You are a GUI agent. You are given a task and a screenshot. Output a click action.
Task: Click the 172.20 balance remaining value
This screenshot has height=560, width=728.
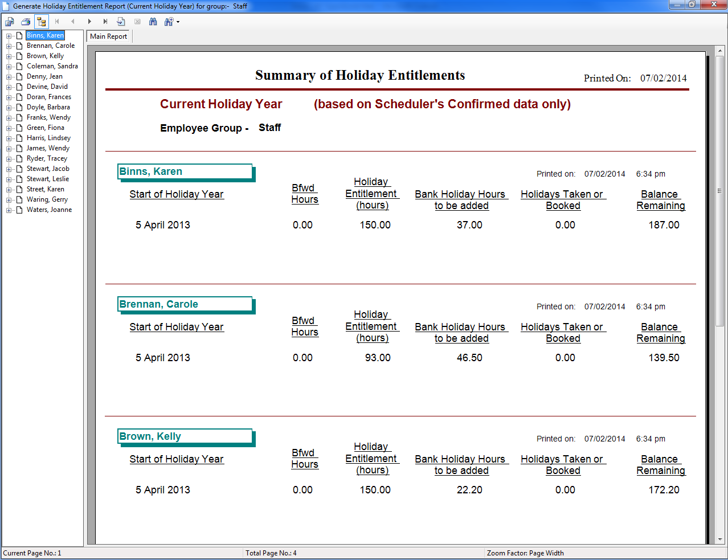click(x=664, y=490)
